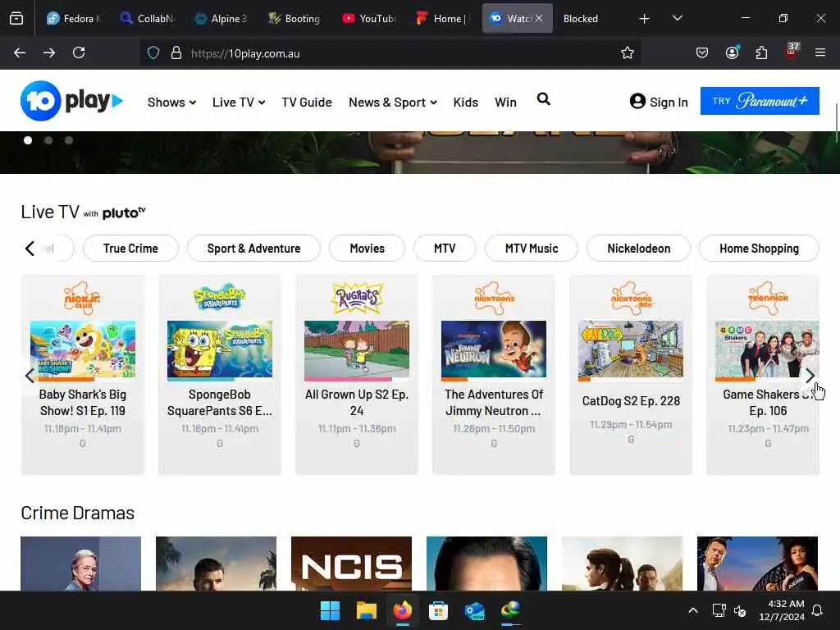Select the Firefox icon in the taskbar
Screen dimensions: 840x630
402,610
